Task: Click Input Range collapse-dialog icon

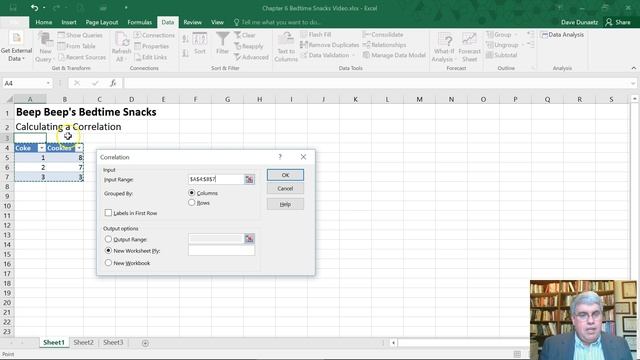Action: [x=249, y=179]
